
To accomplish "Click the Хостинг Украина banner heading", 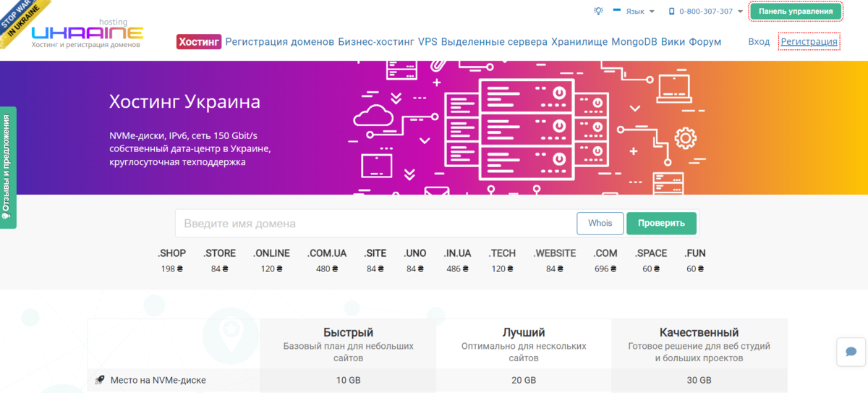I will (x=184, y=101).
